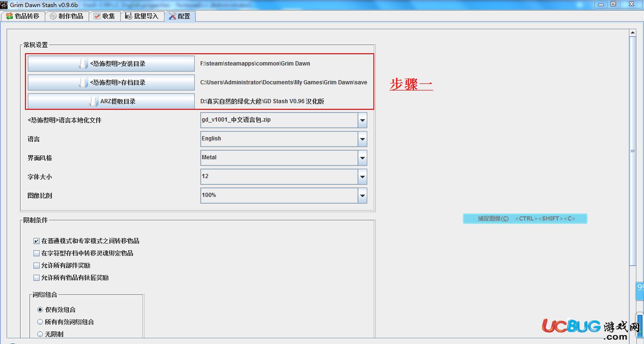
Task: Click the 限制条件 section title
Action: [36, 220]
